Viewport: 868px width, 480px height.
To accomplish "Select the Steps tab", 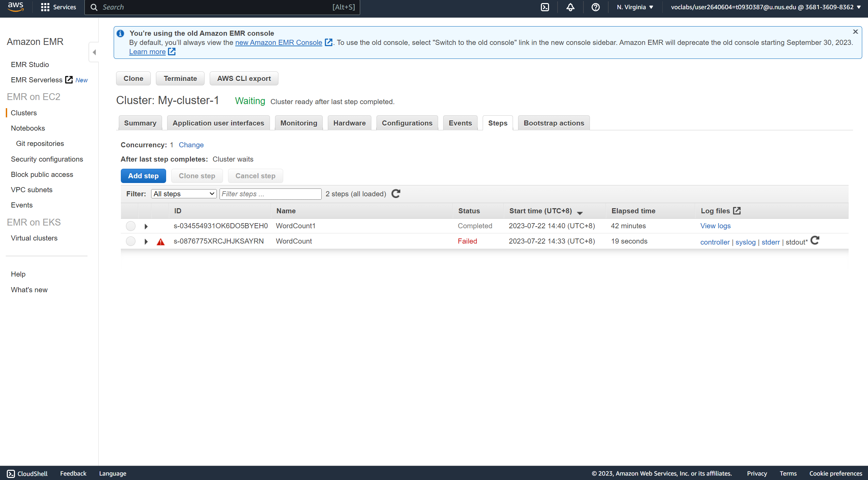I will click(x=498, y=123).
